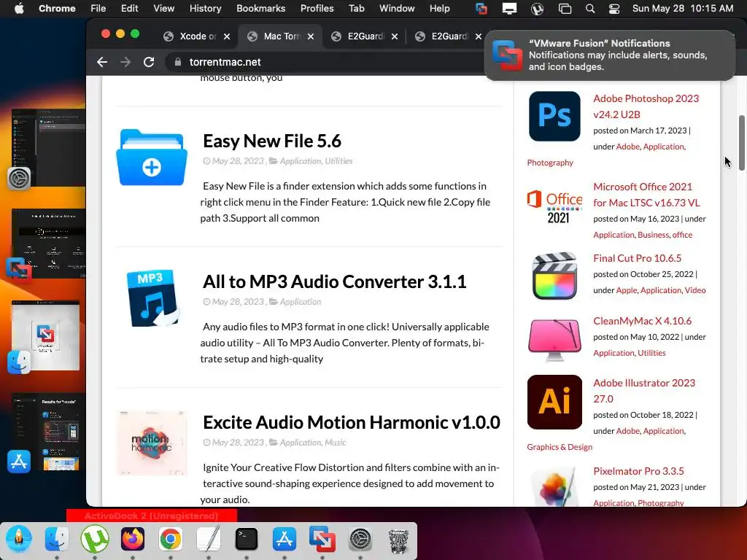This screenshot has width=747, height=560.
Task: Go forward with the Chrome forward arrow
Action: pos(125,62)
